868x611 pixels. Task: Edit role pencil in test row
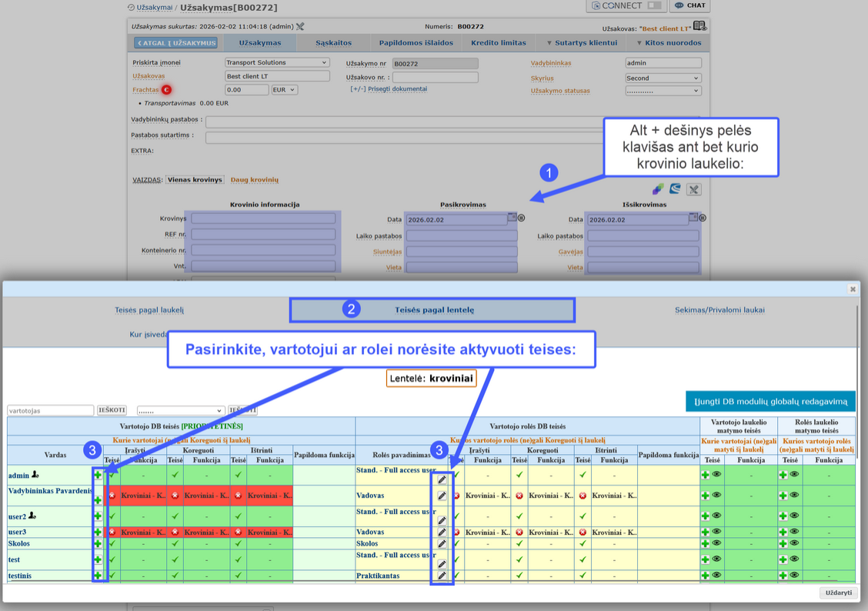click(x=442, y=564)
